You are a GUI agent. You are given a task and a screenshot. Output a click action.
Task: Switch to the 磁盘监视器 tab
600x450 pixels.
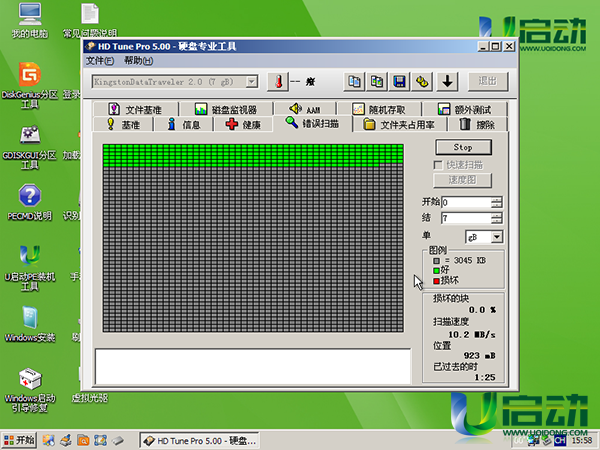tap(226, 109)
